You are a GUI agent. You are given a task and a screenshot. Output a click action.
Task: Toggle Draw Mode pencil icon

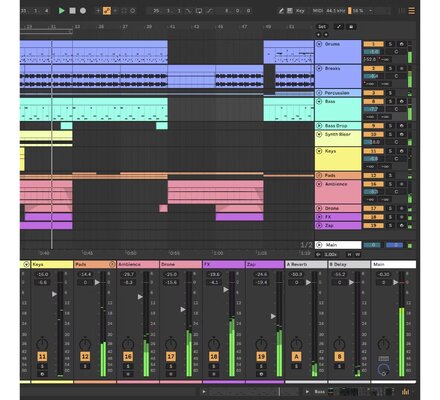281,11
